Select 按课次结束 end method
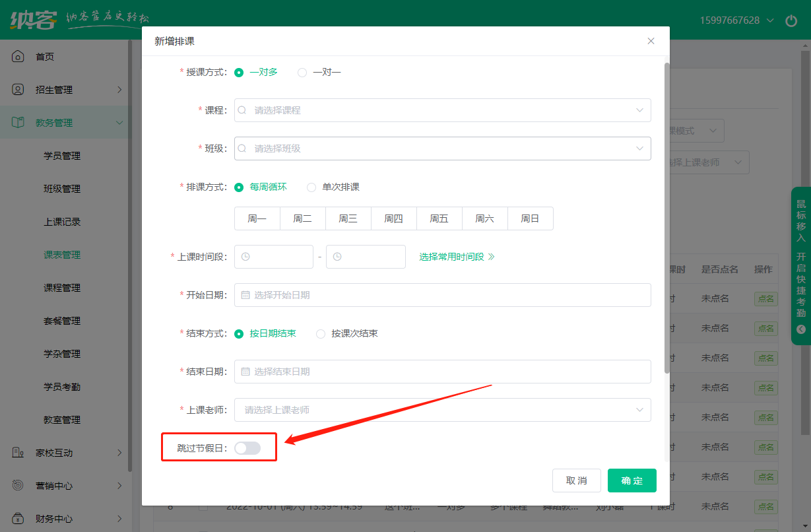Image resolution: width=811 pixels, height=532 pixels. pos(321,334)
